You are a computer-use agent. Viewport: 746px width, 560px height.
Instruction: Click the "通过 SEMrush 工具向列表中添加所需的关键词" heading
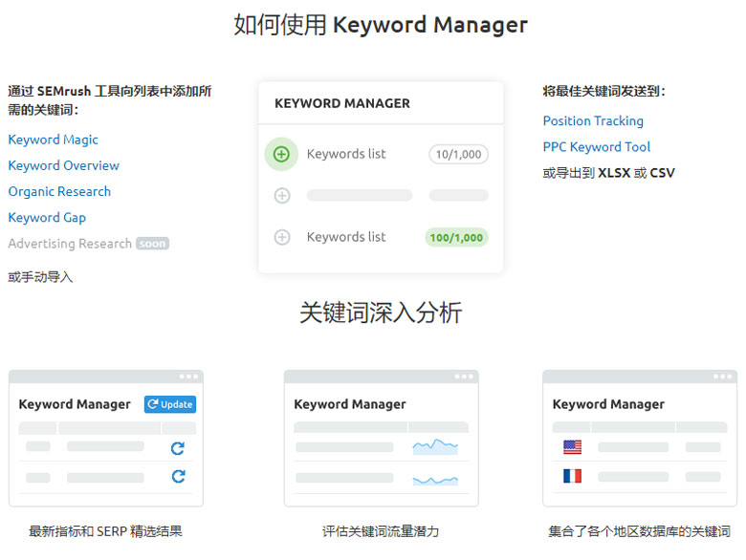click(x=110, y=99)
